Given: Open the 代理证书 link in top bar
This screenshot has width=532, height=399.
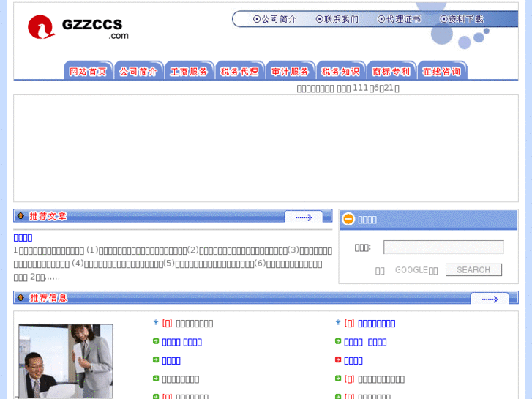Looking at the screenshot, I should (x=399, y=19).
